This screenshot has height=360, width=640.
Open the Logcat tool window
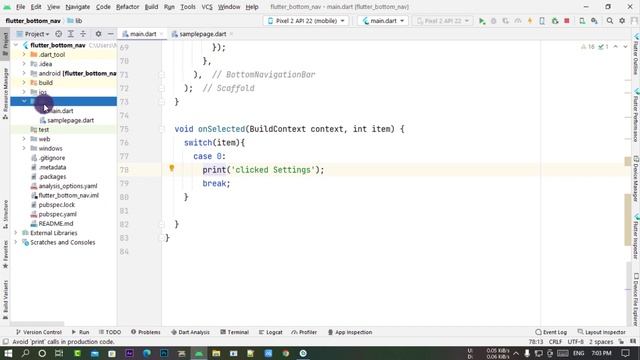tap(271, 332)
